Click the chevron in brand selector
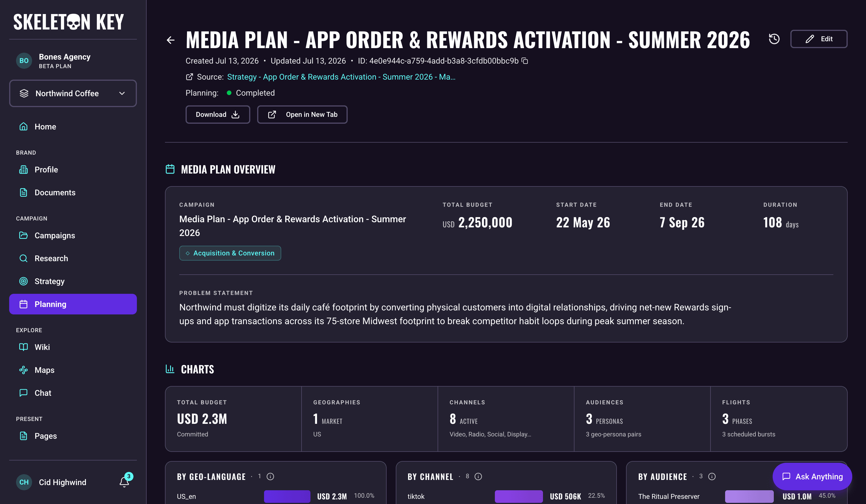The image size is (866, 504). point(122,93)
